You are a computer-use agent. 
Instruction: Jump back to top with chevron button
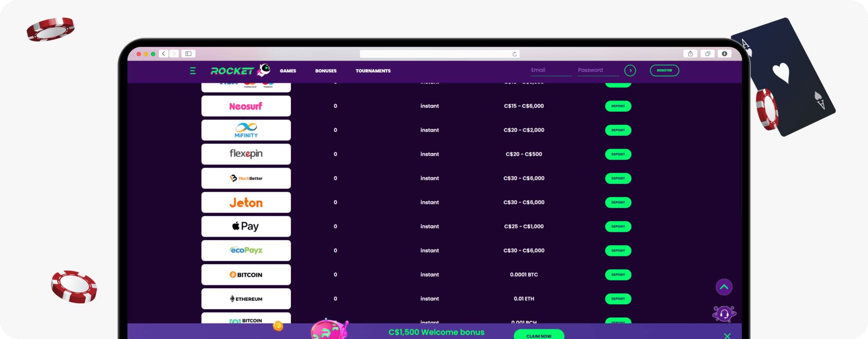click(724, 287)
